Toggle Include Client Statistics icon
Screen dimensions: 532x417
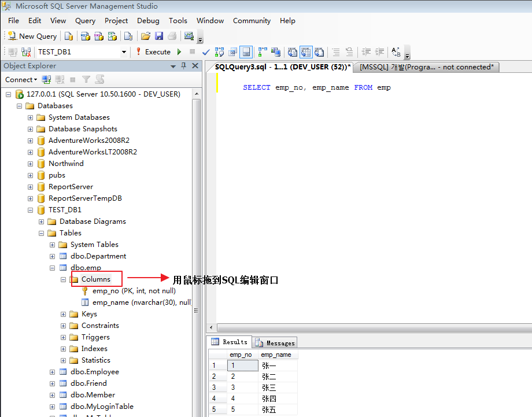[276, 52]
